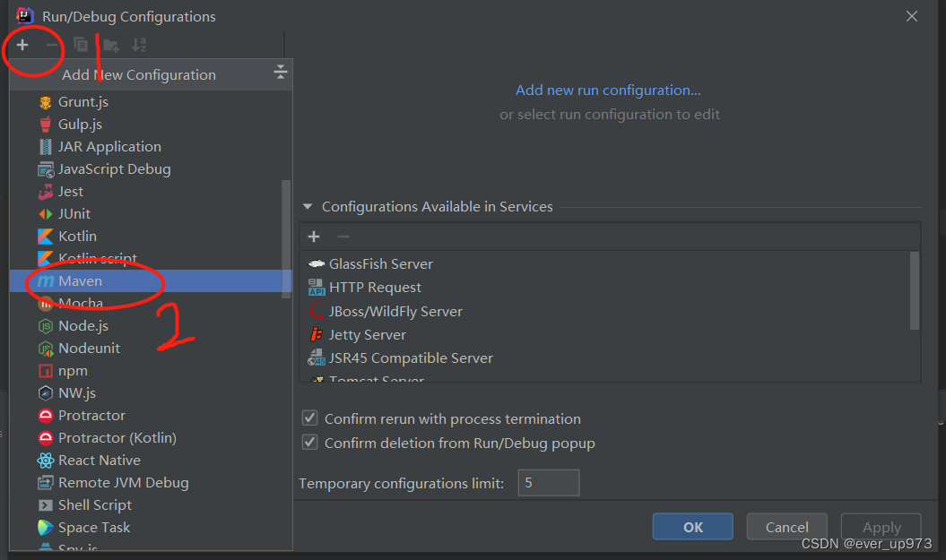Viewport: 946px width, 560px height.
Task: Click the Sort configurations alphabetically icon
Action: click(x=139, y=45)
